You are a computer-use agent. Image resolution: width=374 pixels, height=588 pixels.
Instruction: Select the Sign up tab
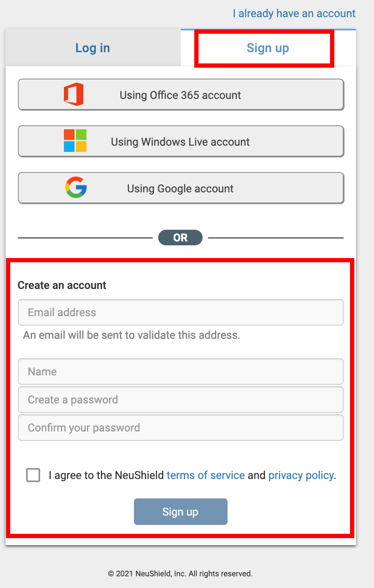[x=268, y=48]
